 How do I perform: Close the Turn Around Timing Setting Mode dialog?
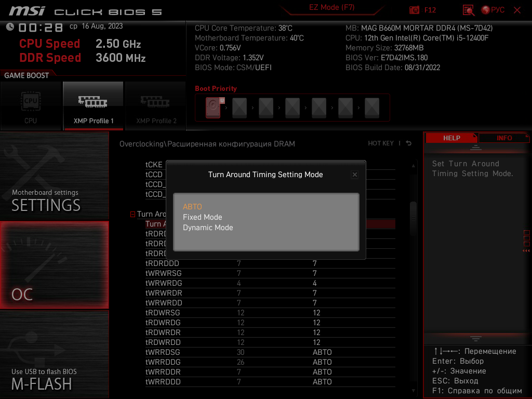pos(354,175)
